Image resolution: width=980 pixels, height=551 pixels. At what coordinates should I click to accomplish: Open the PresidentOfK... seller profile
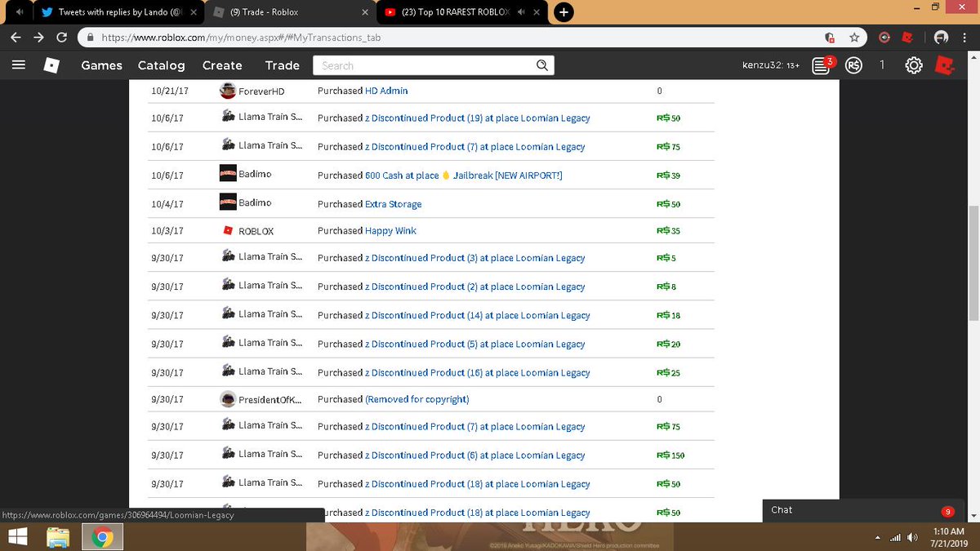pos(269,400)
